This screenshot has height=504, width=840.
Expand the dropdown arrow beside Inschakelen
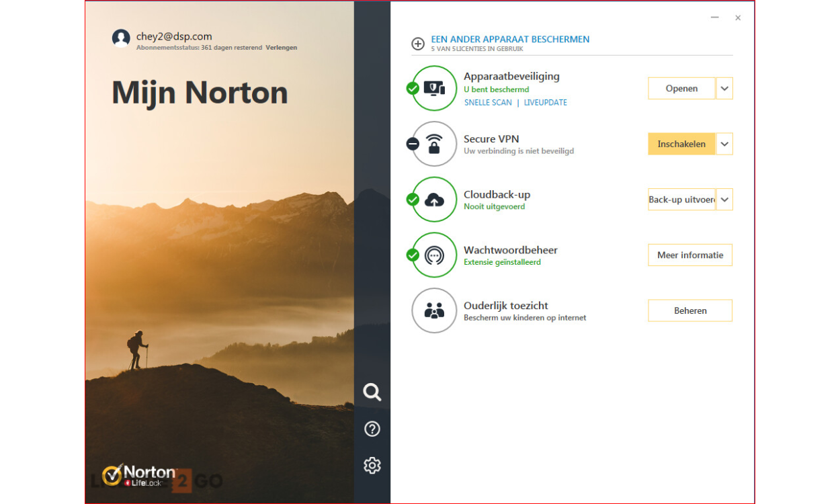(x=724, y=144)
